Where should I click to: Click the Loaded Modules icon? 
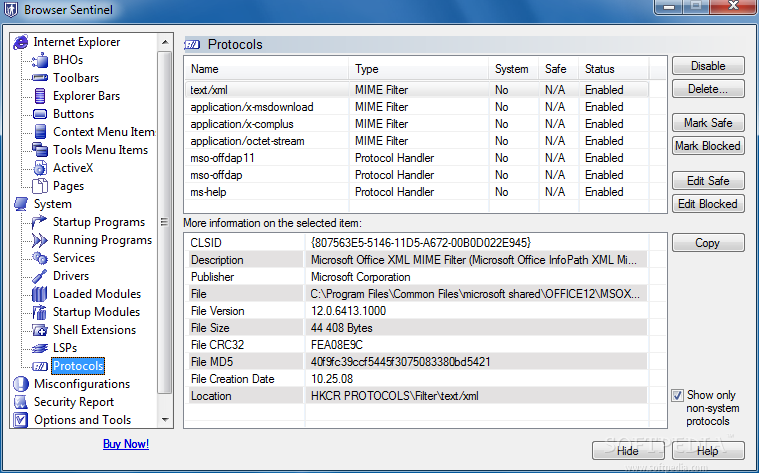click(x=40, y=294)
